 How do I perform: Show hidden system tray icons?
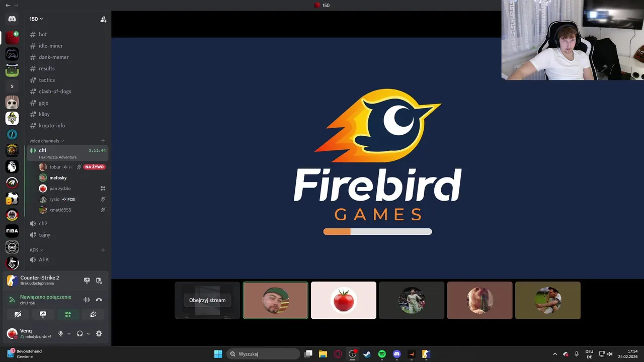[555, 354]
